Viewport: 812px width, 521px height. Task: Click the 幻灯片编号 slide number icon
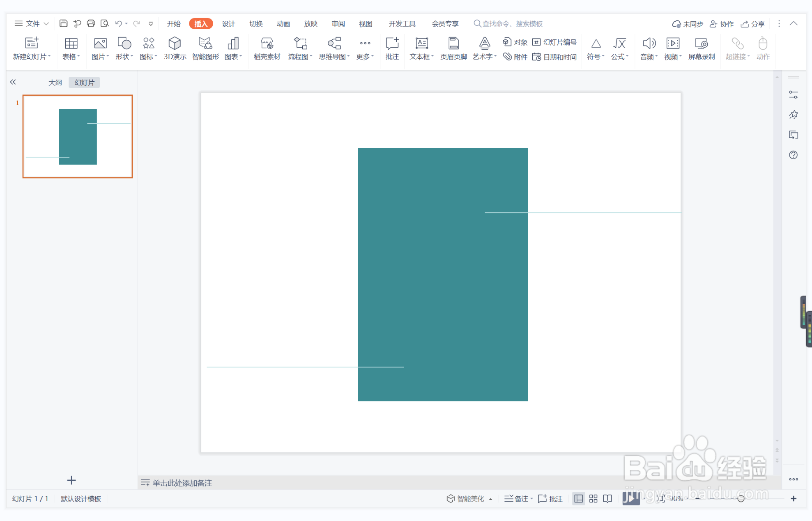pyautogui.click(x=554, y=42)
